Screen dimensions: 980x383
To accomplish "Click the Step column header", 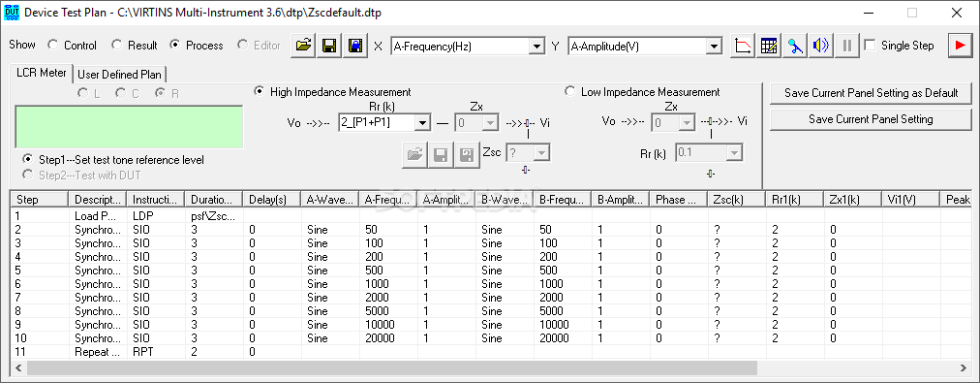I will point(40,200).
